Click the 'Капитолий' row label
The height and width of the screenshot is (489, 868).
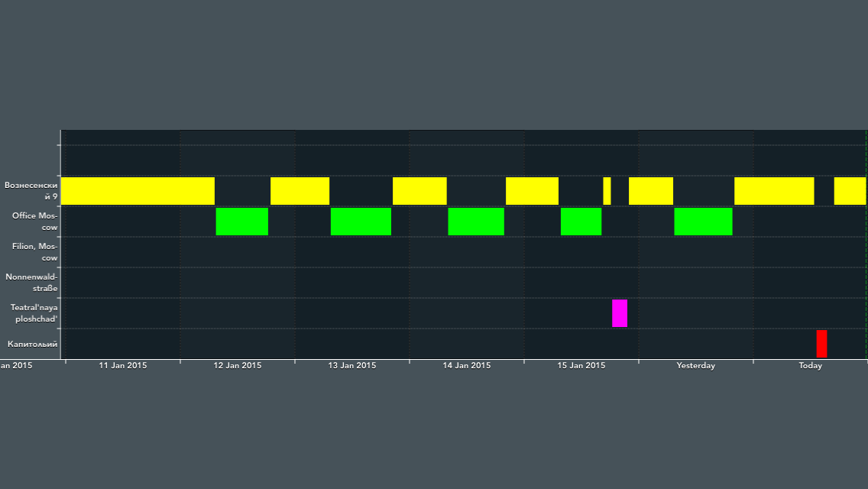tap(33, 345)
